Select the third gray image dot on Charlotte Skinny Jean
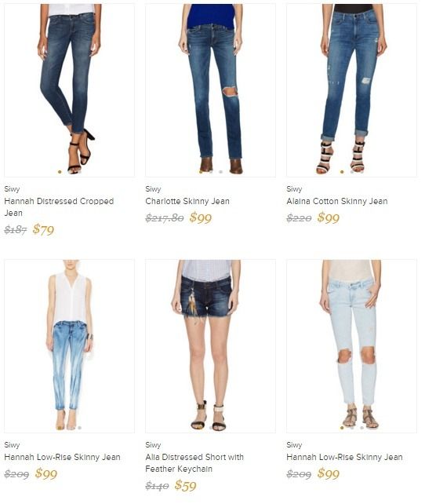Screen dimensions: 425x504 221,172
